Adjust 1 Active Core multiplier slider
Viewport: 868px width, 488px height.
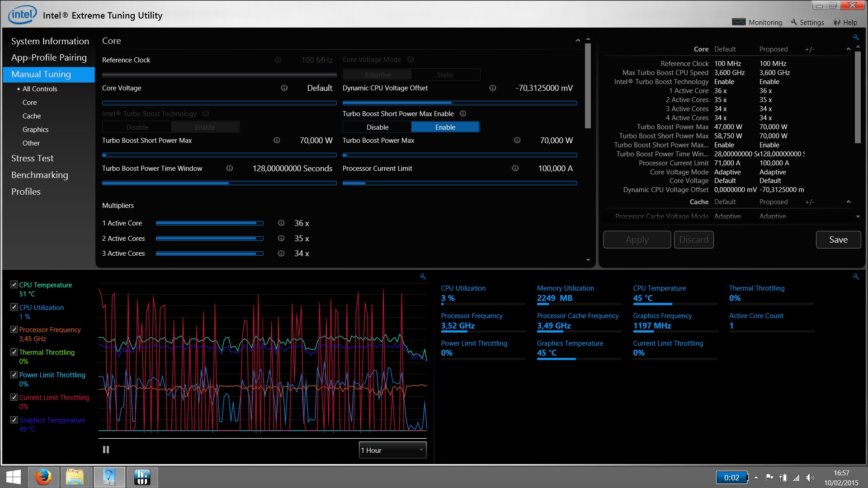click(209, 223)
